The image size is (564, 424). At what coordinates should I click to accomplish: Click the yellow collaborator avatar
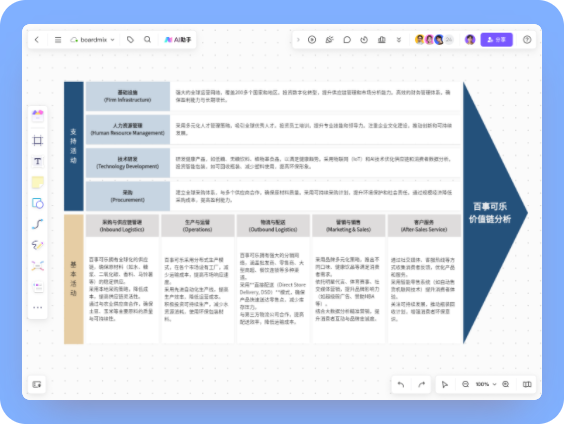[420, 40]
